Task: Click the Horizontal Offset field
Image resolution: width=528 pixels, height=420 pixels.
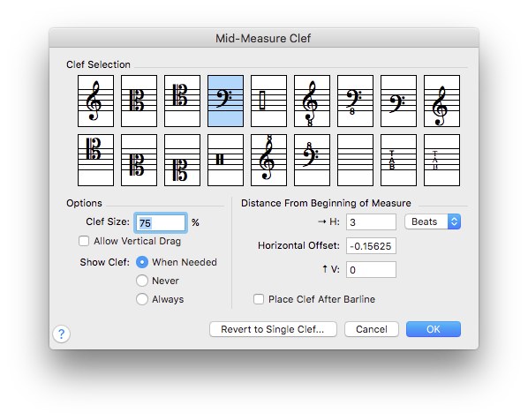Action: pyautogui.click(x=371, y=246)
